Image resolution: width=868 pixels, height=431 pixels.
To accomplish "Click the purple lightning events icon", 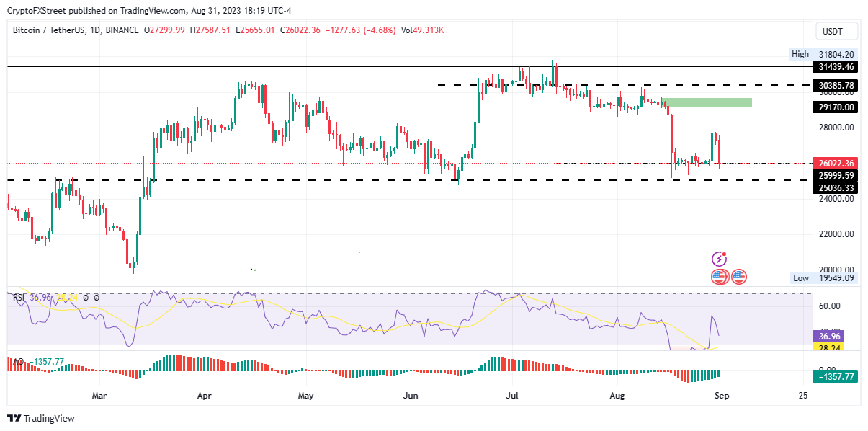I will [719, 259].
